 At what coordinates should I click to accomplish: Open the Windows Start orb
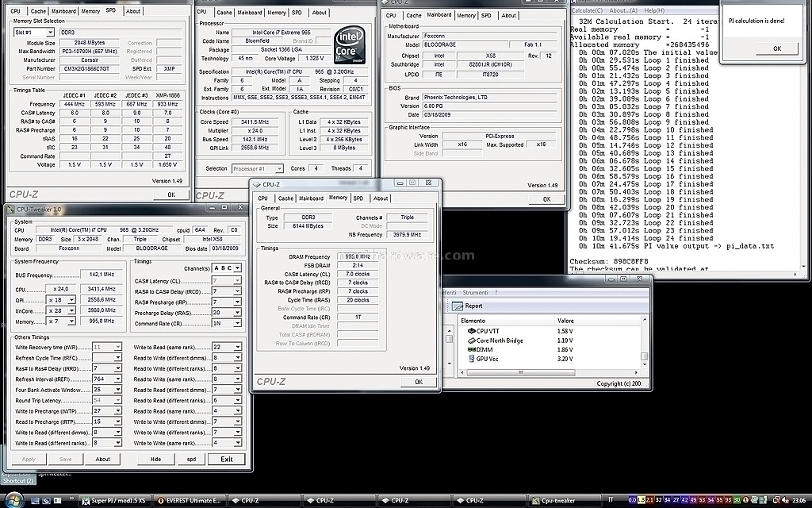point(13,500)
